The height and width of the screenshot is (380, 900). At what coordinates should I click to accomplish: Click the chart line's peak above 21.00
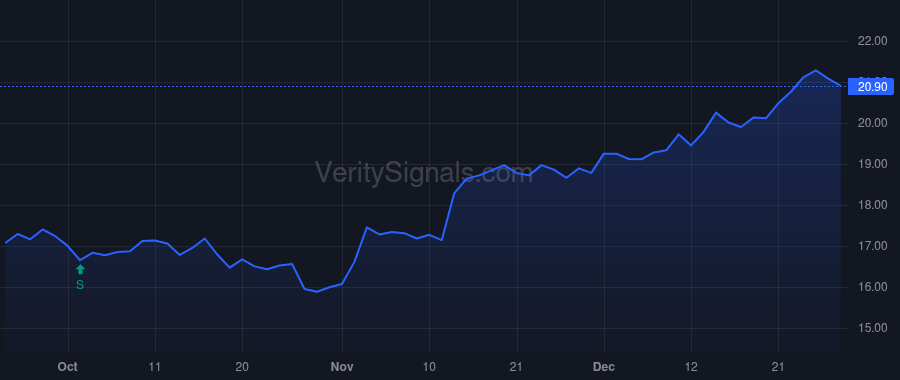[816, 71]
